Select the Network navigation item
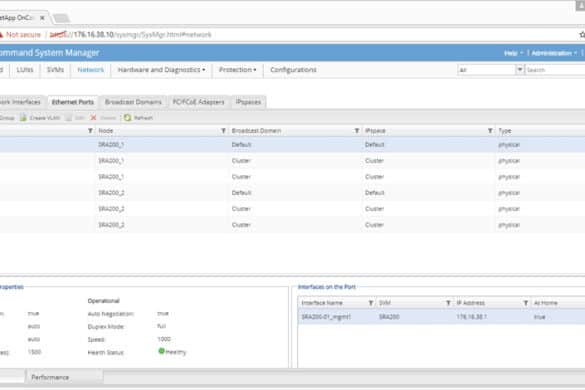The image size is (585, 390). tap(91, 70)
